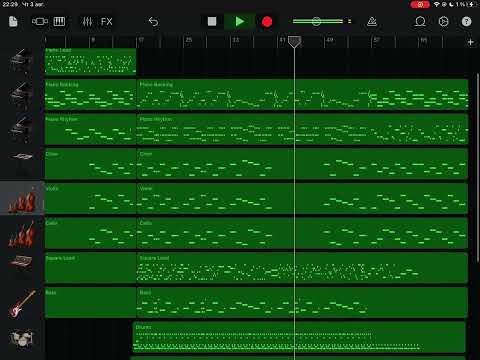Select the Drums region
The image size is (480, 360).
pyautogui.click(x=299, y=337)
